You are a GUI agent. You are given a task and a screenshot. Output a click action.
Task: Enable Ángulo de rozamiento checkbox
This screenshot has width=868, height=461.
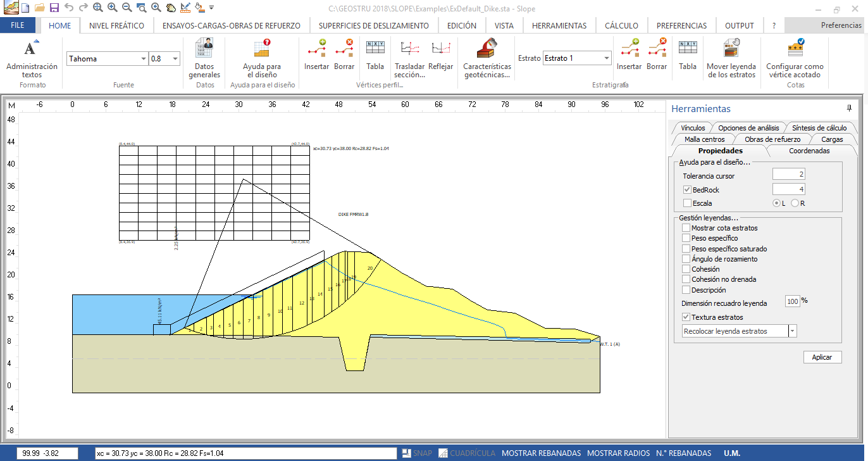686,259
